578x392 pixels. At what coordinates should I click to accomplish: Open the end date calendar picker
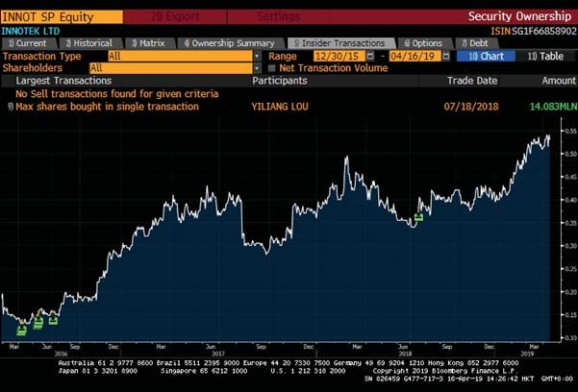point(446,57)
